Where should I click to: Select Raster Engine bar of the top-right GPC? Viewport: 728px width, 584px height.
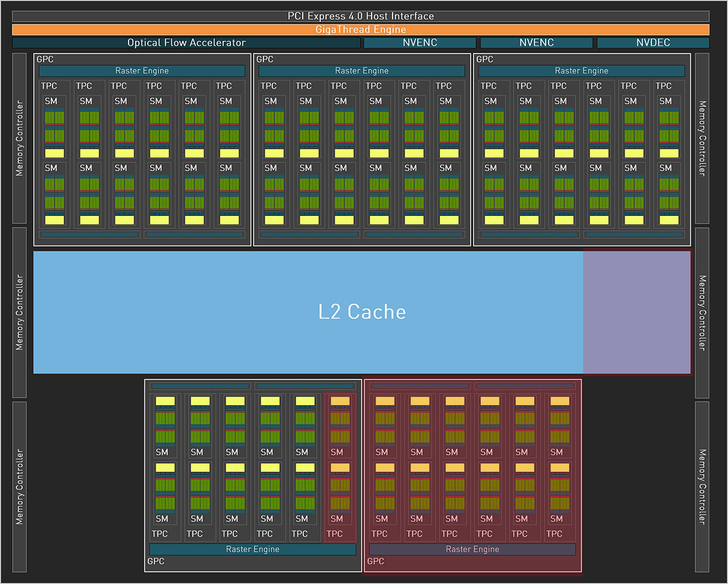[581, 71]
